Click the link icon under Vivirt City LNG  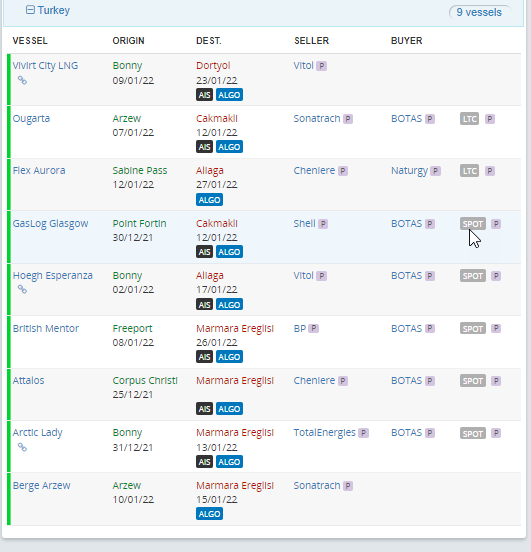click(22, 80)
